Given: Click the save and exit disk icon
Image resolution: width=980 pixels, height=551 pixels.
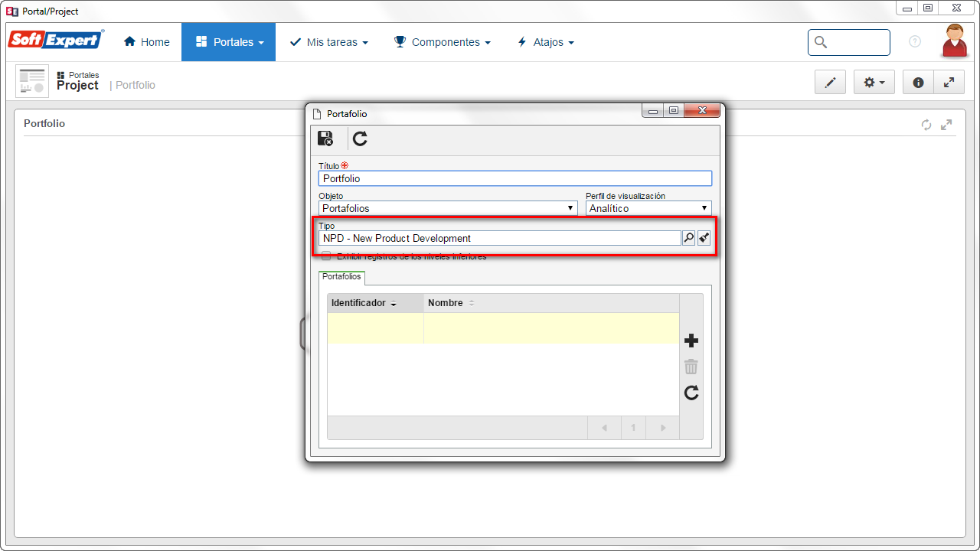Looking at the screenshot, I should (x=325, y=139).
